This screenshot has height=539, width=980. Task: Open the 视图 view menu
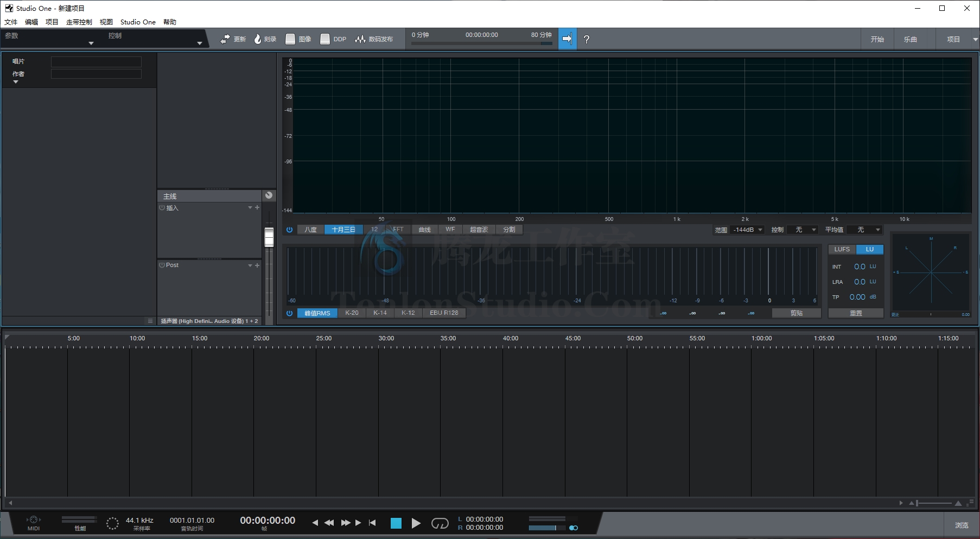pyautogui.click(x=106, y=22)
